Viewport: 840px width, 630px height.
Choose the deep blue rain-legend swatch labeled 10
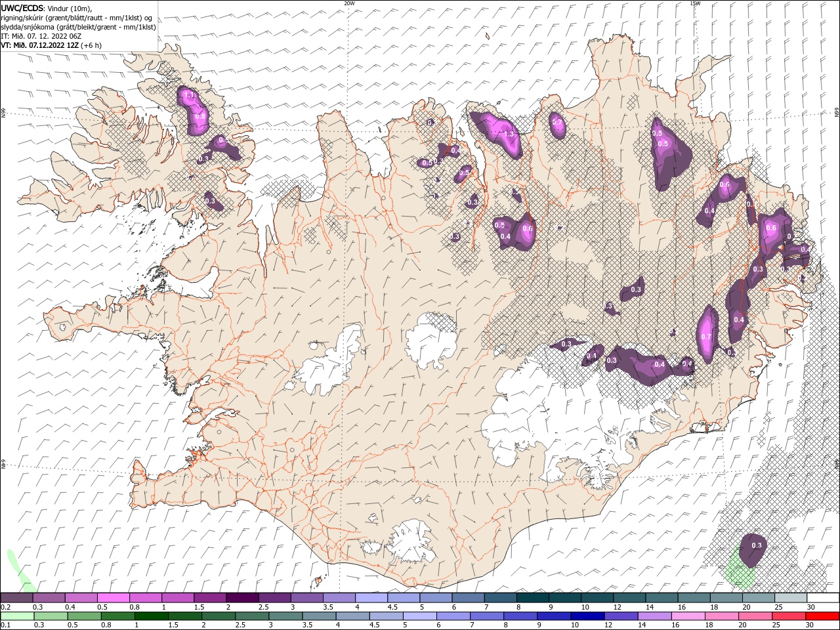[587, 616]
